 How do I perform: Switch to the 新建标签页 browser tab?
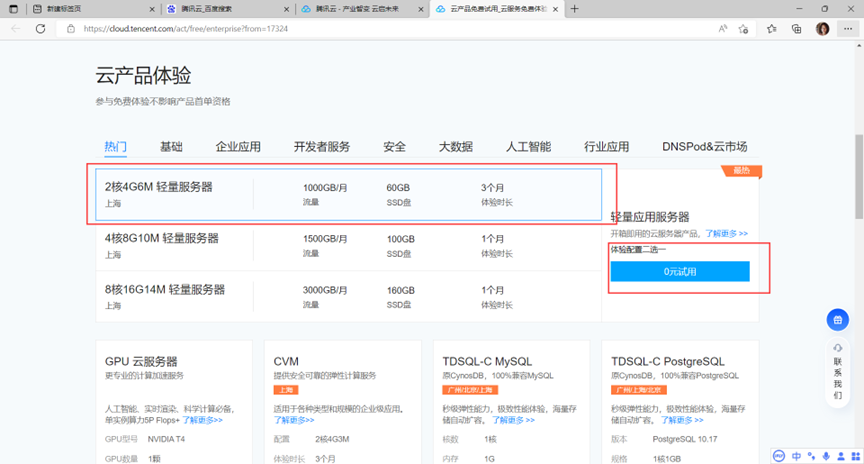[x=92, y=9]
